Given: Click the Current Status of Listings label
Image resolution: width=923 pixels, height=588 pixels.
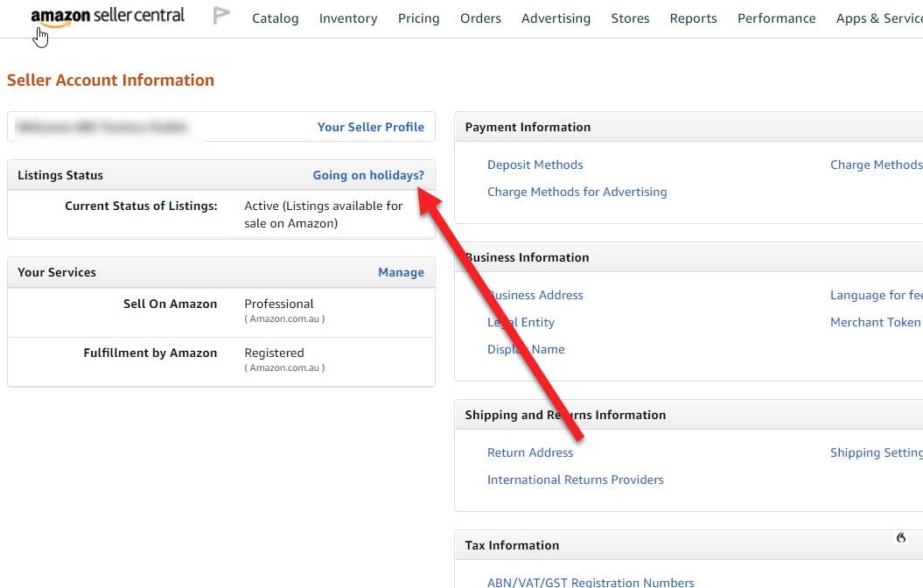Looking at the screenshot, I should pos(141,206).
